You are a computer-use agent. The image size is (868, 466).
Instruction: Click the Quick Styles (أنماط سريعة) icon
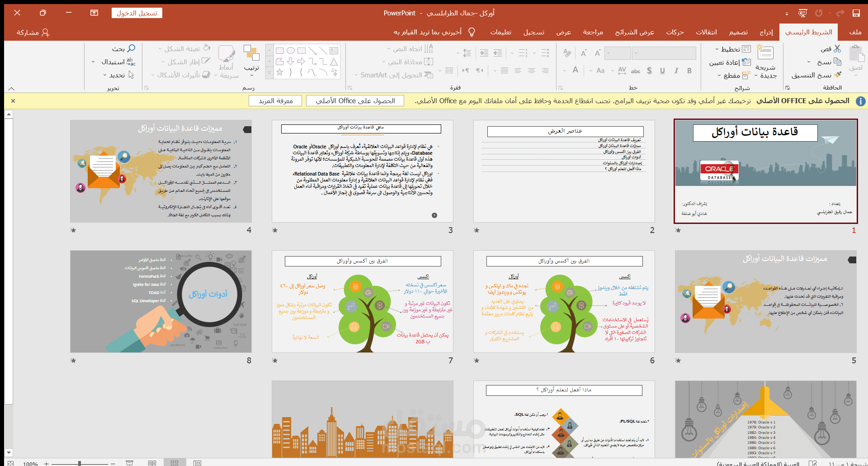(226, 53)
